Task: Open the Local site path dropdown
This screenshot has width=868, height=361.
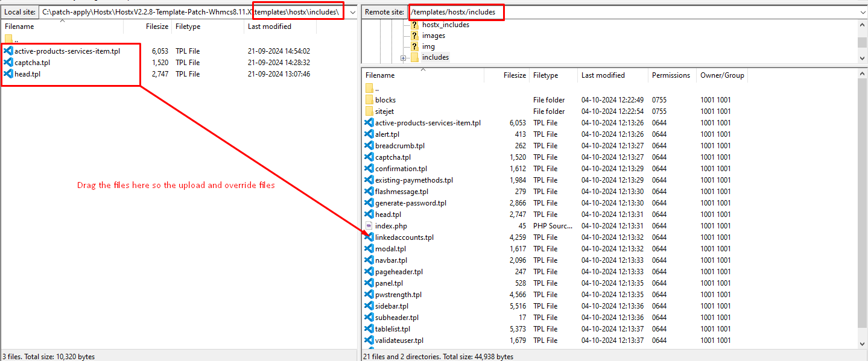Action: click(353, 12)
